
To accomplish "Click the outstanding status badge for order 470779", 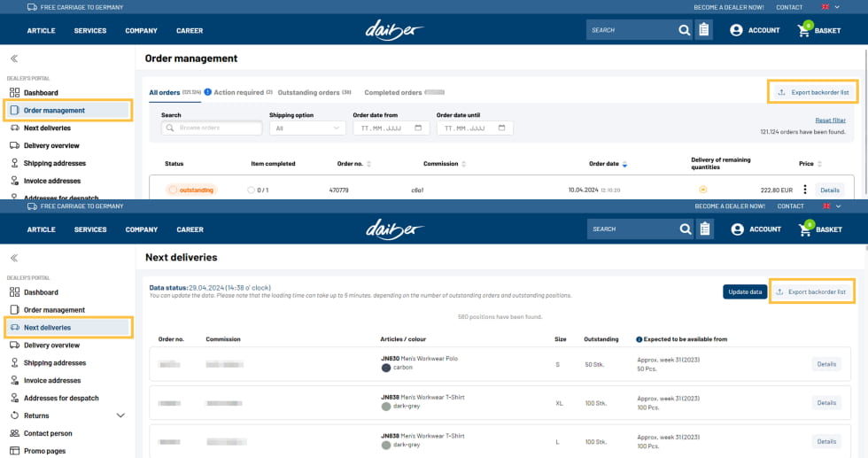I will coord(191,190).
